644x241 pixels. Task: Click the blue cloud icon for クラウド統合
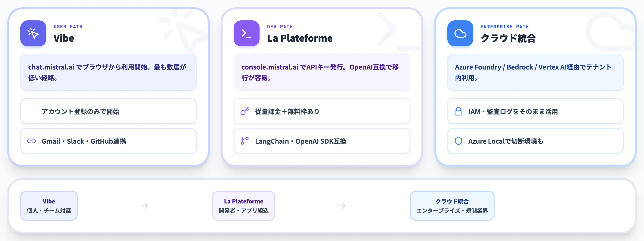coord(460,33)
